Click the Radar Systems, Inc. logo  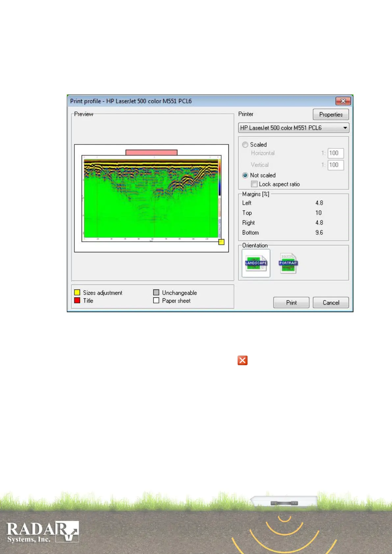[42, 532]
